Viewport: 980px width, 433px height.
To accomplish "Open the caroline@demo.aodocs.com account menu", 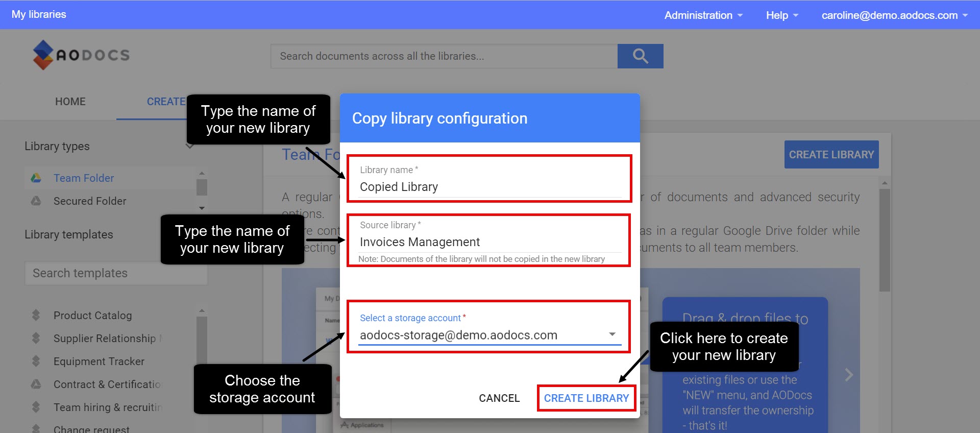I will (894, 15).
